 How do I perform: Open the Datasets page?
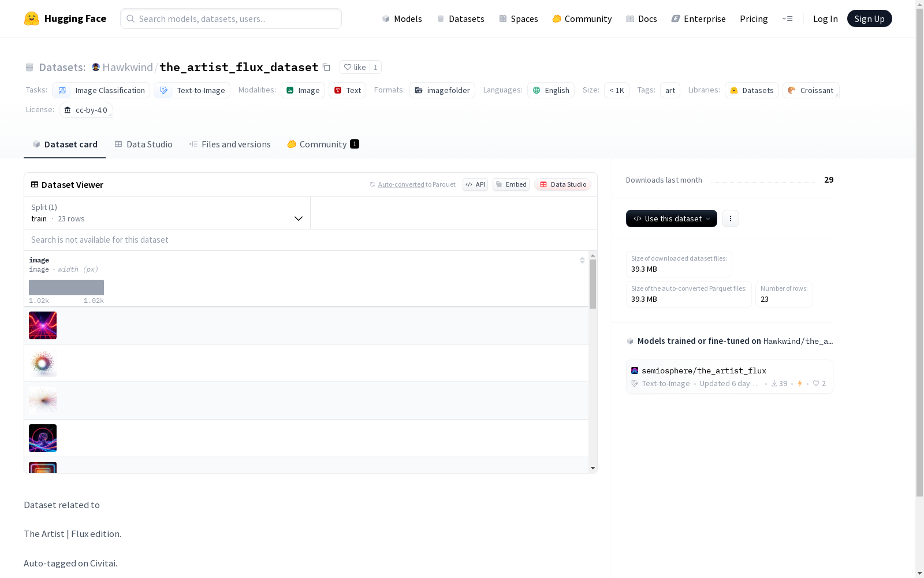point(460,18)
